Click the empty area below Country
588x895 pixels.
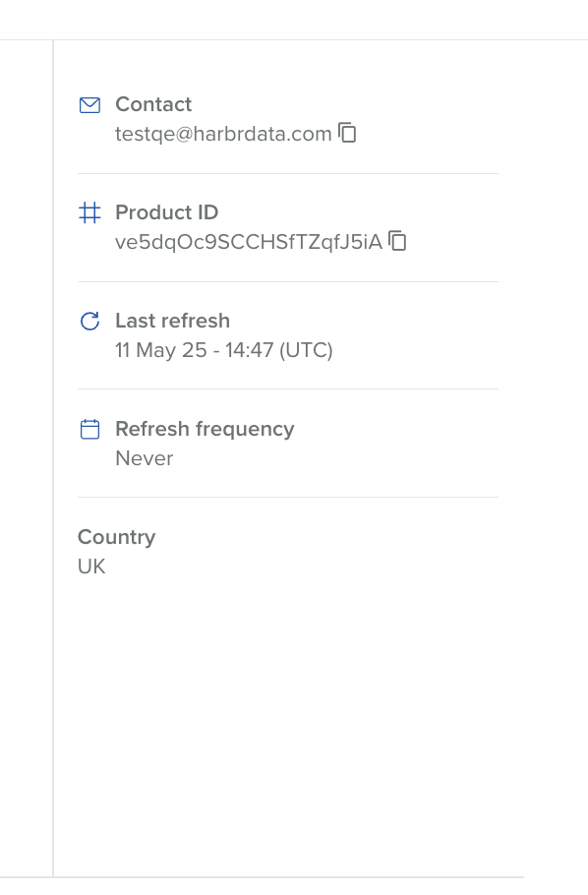click(288, 725)
